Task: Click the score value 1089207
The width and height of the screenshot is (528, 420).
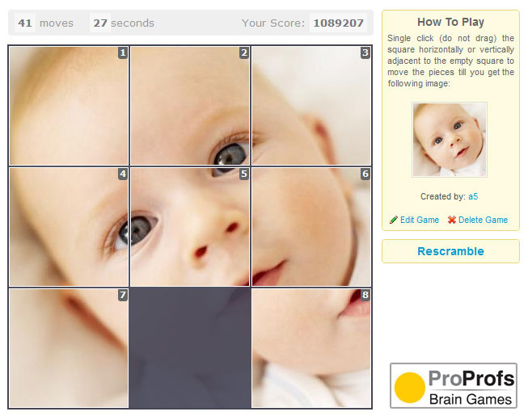Action: coord(338,23)
